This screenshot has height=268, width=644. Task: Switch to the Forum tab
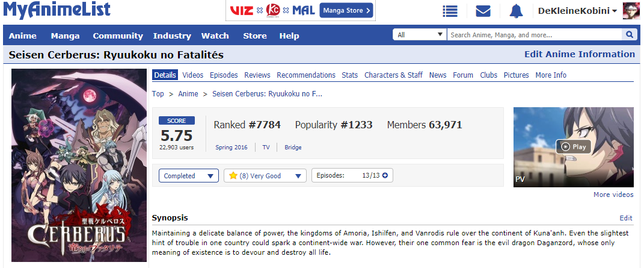[x=463, y=75]
